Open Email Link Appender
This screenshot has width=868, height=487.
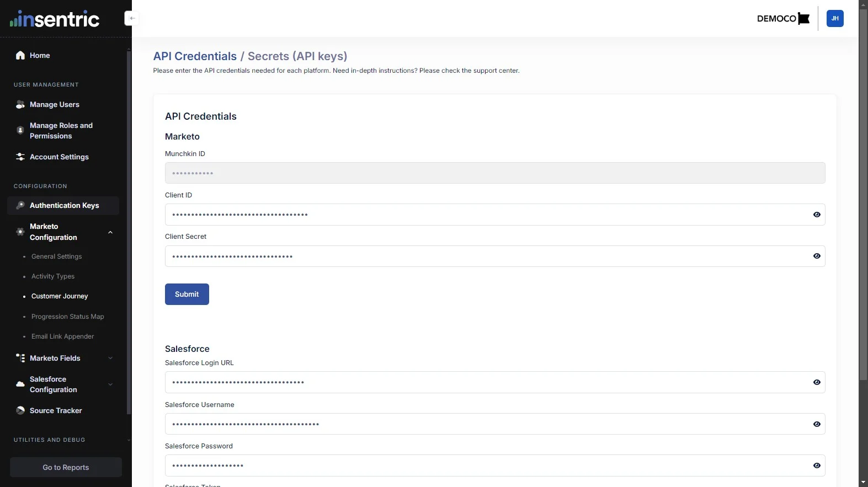click(62, 336)
